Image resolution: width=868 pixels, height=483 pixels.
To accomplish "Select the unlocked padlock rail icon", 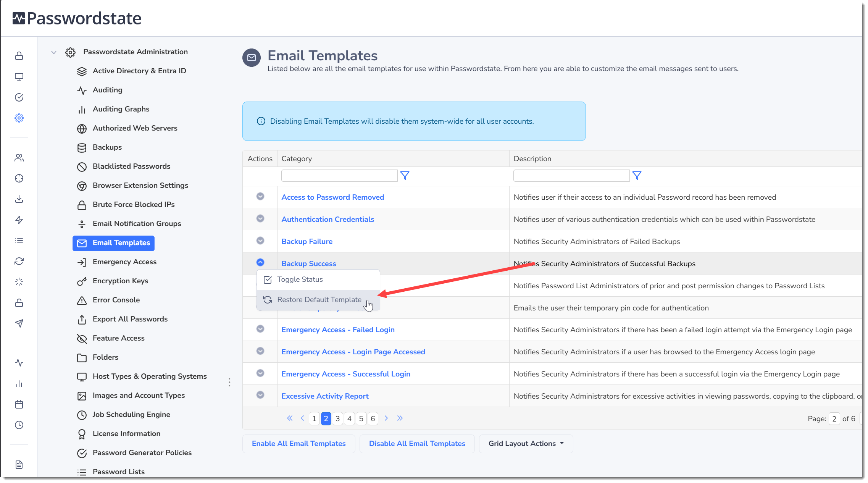I will coord(19,303).
